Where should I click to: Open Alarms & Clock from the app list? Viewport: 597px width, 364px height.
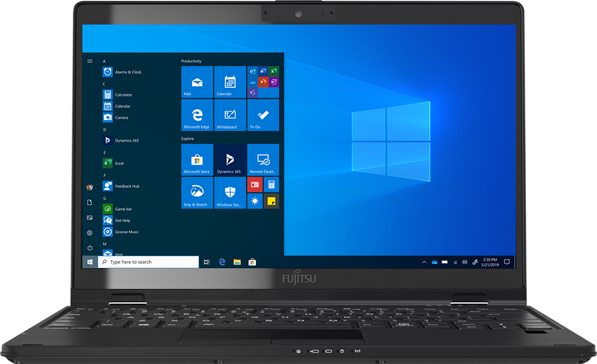pyautogui.click(x=122, y=72)
